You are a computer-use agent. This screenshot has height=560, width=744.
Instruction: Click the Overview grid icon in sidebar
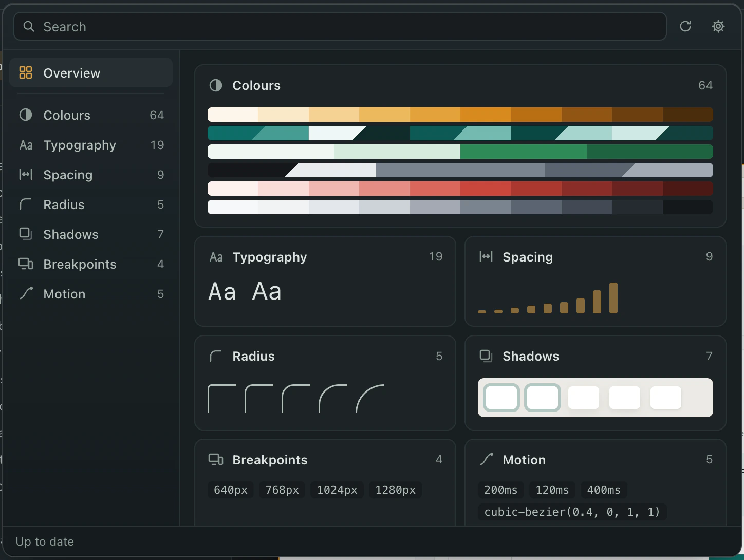click(26, 72)
